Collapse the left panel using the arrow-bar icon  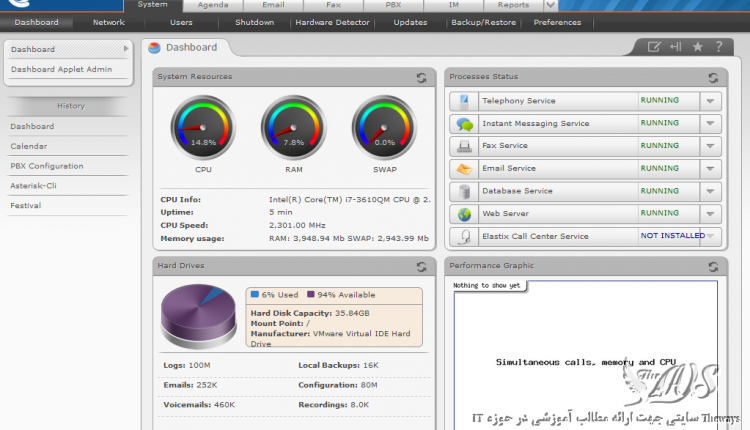[676, 47]
